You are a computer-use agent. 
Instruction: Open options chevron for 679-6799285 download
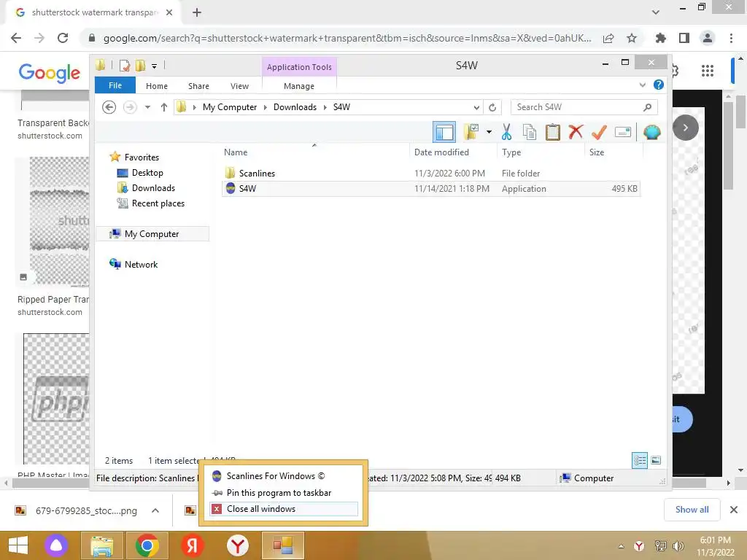point(155,510)
